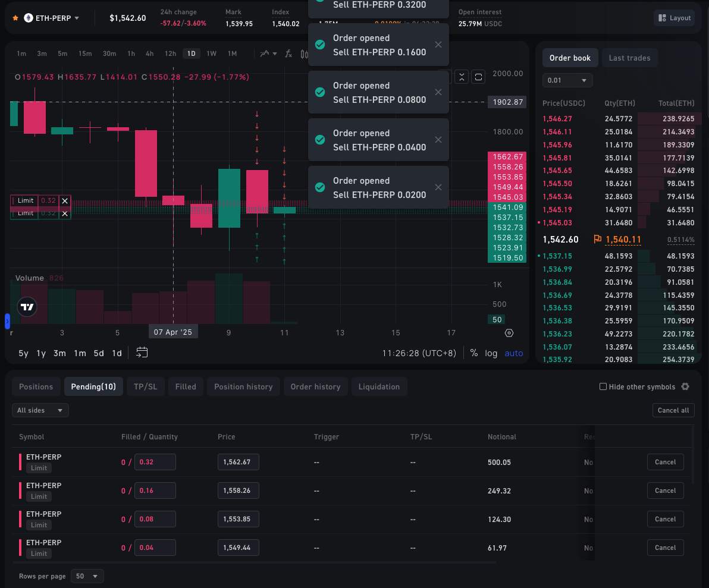Open the go-to-date calendar icon
Screen dimensions: 709x588
(x=142, y=353)
